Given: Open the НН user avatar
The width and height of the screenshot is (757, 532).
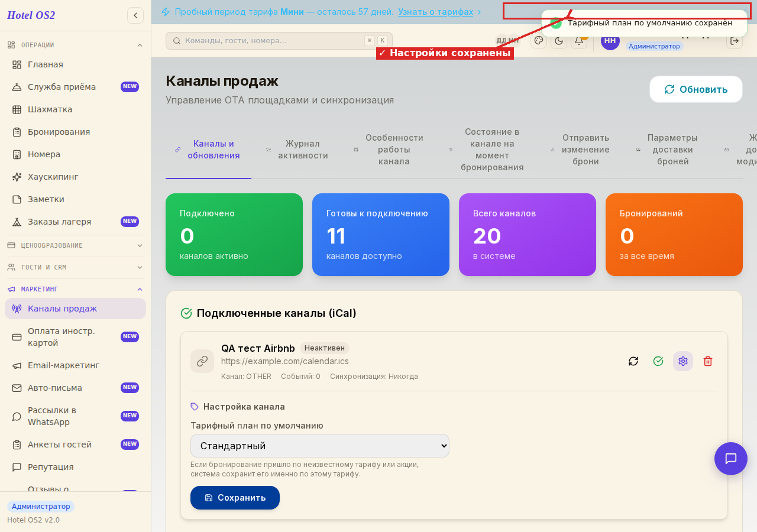Looking at the screenshot, I should click(610, 41).
